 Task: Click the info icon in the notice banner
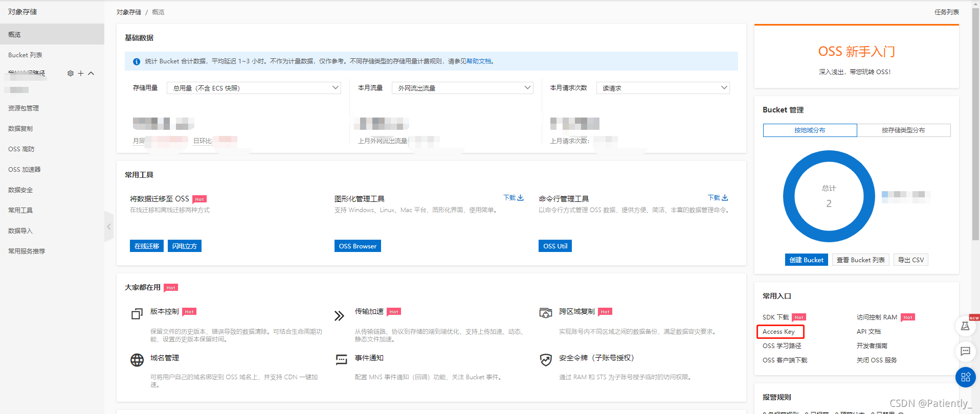137,61
